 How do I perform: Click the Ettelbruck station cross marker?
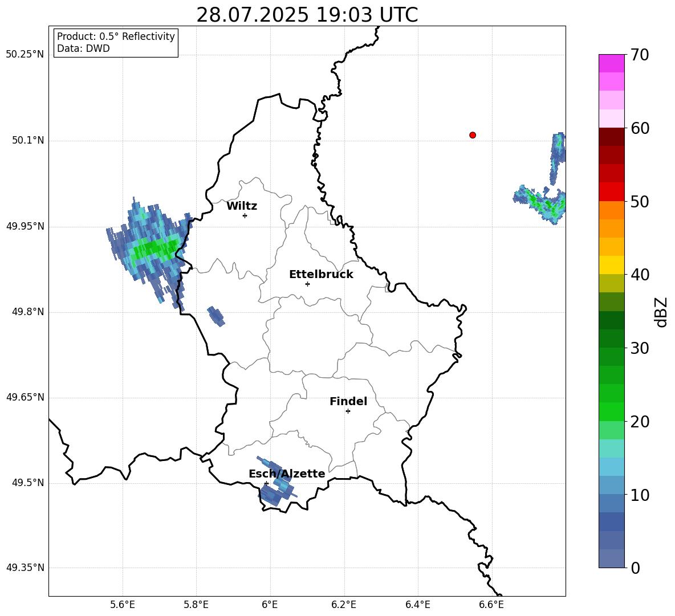307,284
